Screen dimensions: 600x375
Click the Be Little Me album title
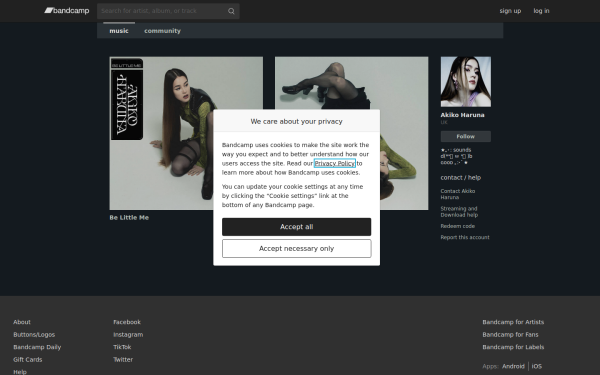[x=129, y=217]
